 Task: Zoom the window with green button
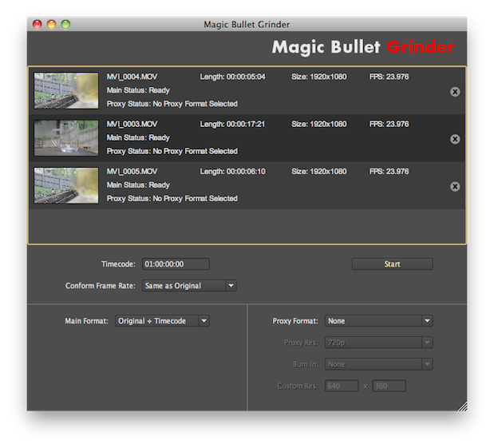coord(65,24)
